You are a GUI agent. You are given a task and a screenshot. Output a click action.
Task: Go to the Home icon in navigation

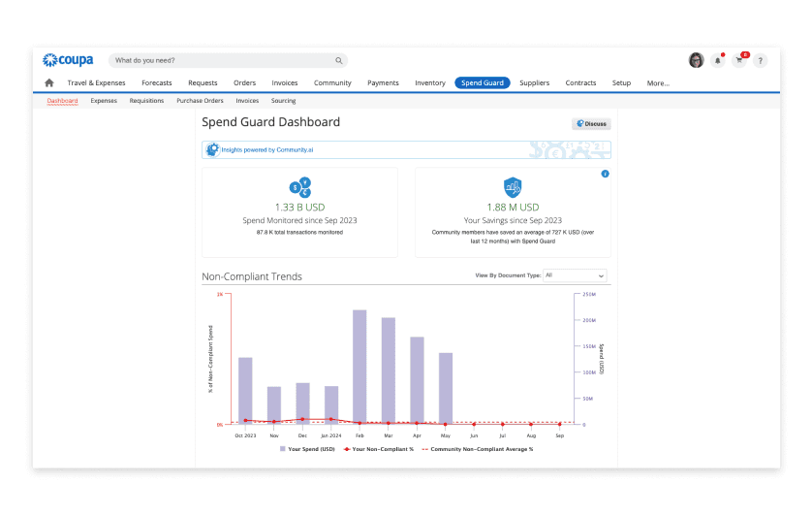click(x=49, y=82)
